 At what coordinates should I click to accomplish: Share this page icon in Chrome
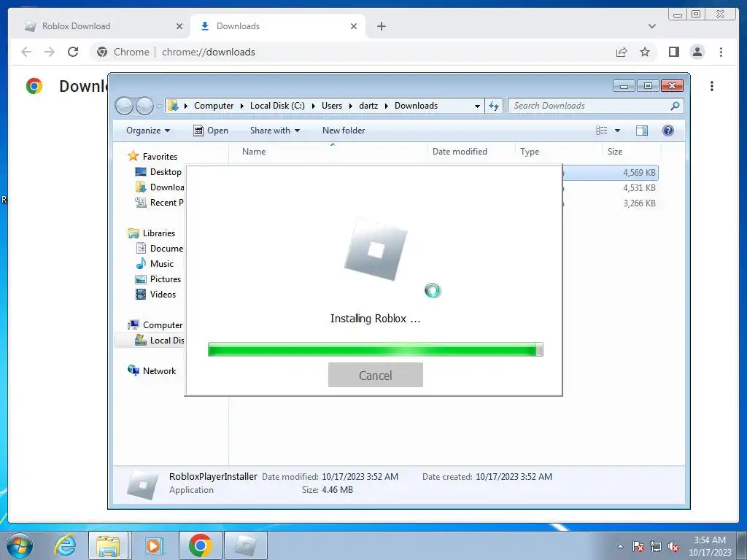tap(622, 52)
